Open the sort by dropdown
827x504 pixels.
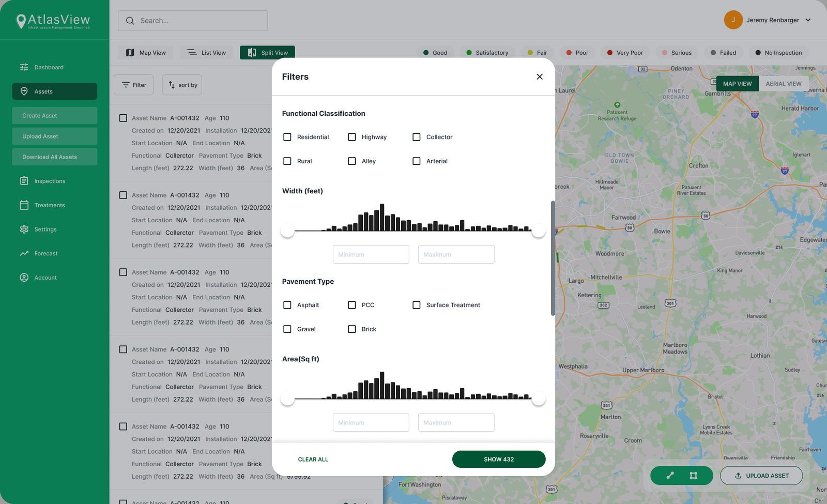[x=182, y=85]
